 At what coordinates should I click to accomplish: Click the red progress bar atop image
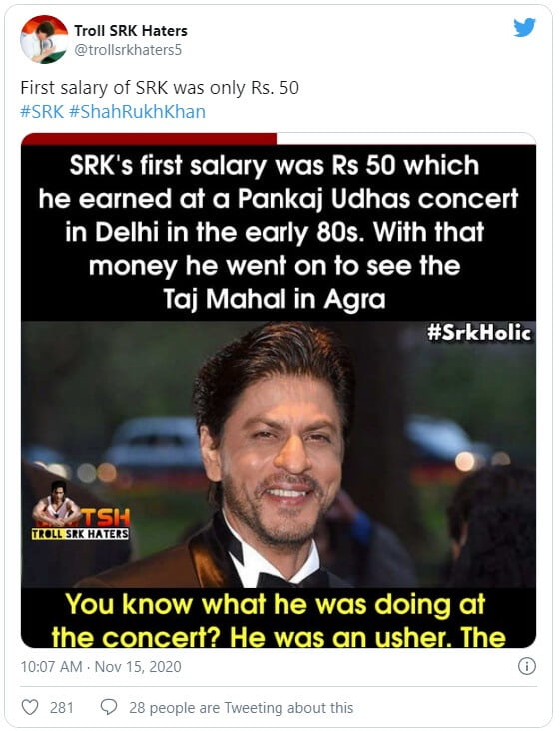point(149,139)
